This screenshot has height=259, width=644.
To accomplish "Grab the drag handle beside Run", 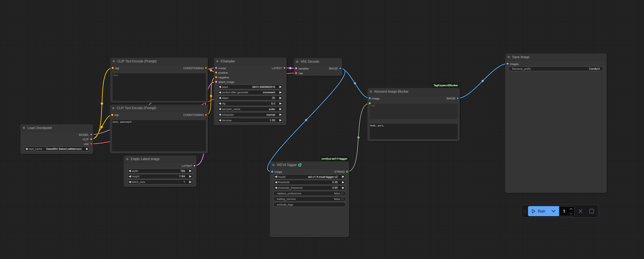I will pyautogui.click(x=525, y=211).
